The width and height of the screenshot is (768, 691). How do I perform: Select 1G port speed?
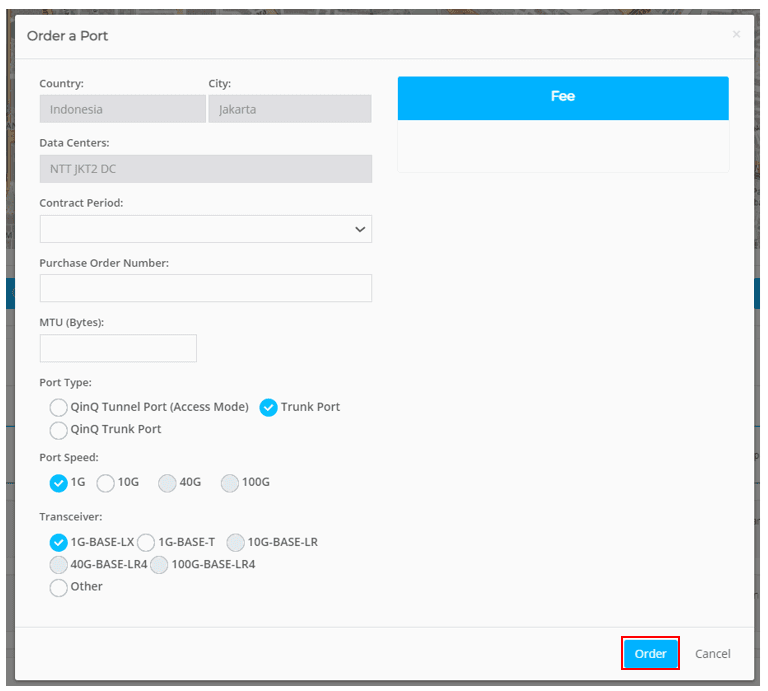click(x=59, y=482)
